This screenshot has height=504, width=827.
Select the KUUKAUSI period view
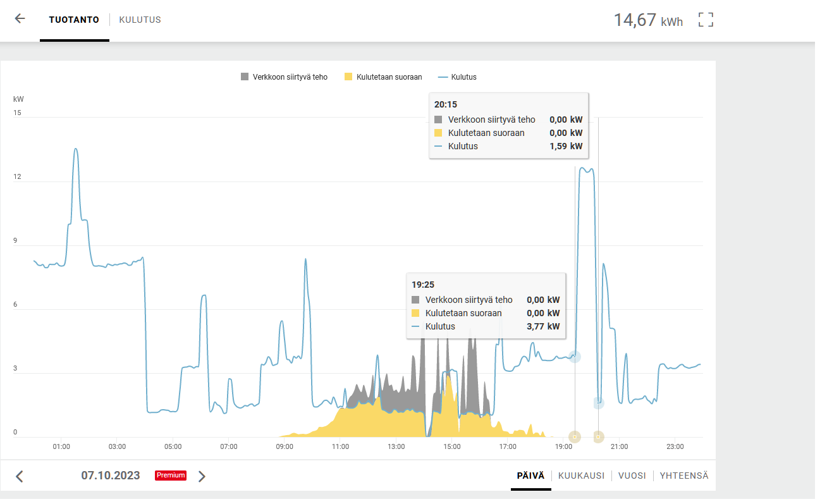[581, 476]
